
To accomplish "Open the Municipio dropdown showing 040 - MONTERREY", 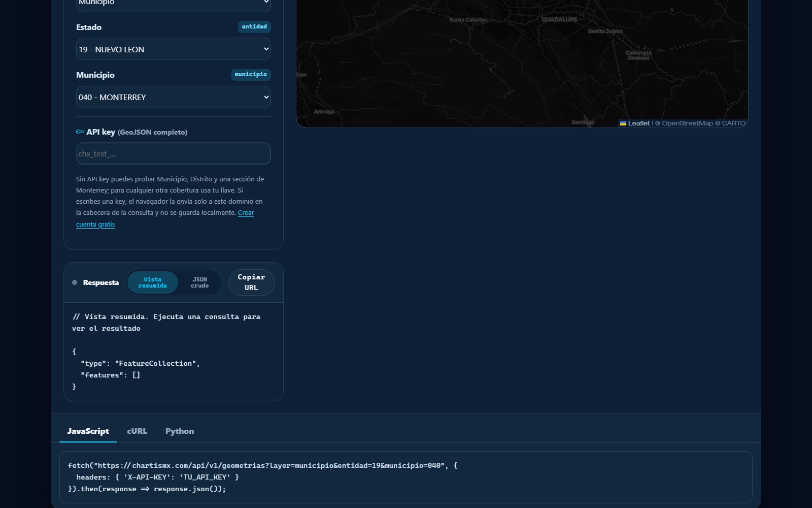I will pos(173,97).
